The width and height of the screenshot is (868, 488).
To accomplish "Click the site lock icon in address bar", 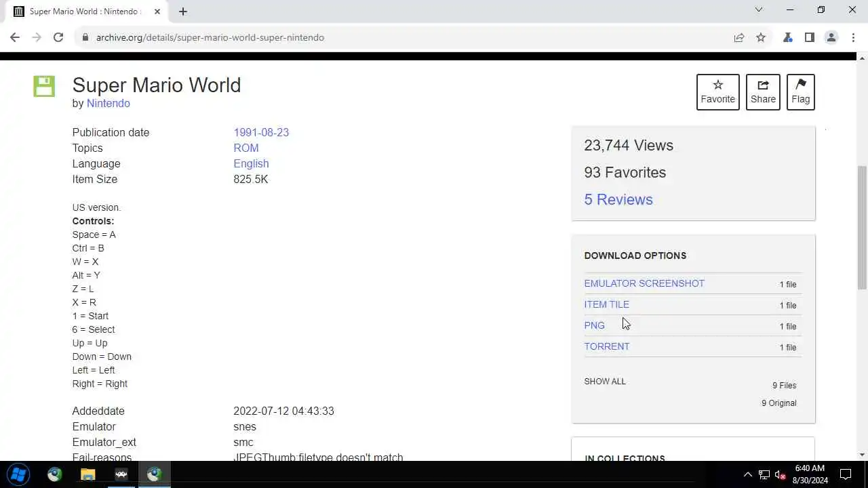I will (x=85, y=37).
